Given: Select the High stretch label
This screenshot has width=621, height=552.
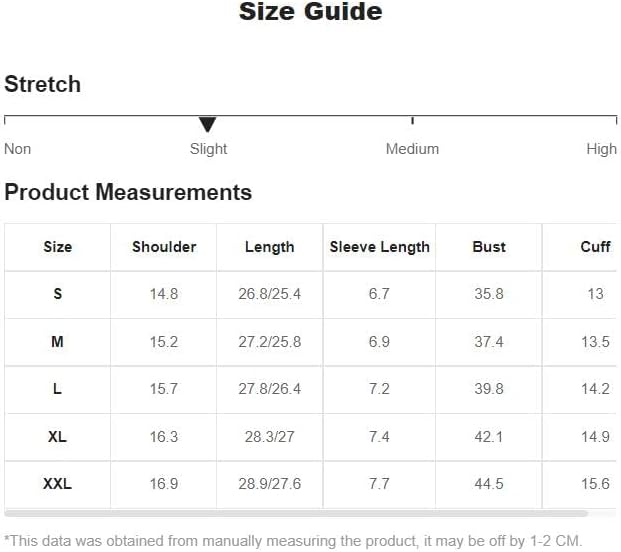Looking at the screenshot, I should (601, 149).
